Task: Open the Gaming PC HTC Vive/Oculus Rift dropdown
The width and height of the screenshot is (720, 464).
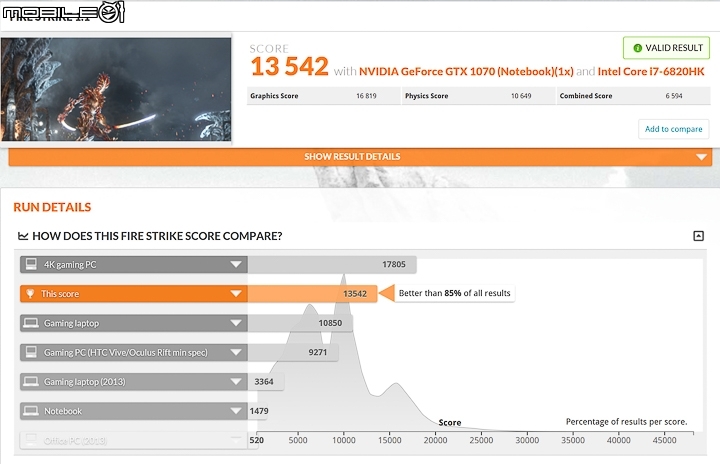Action: [x=236, y=352]
